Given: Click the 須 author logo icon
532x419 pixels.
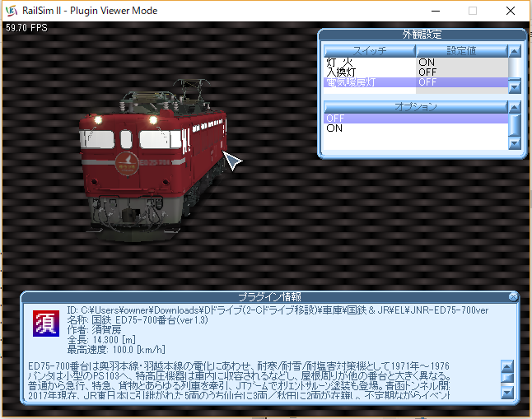Looking at the screenshot, I should tap(46, 324).
